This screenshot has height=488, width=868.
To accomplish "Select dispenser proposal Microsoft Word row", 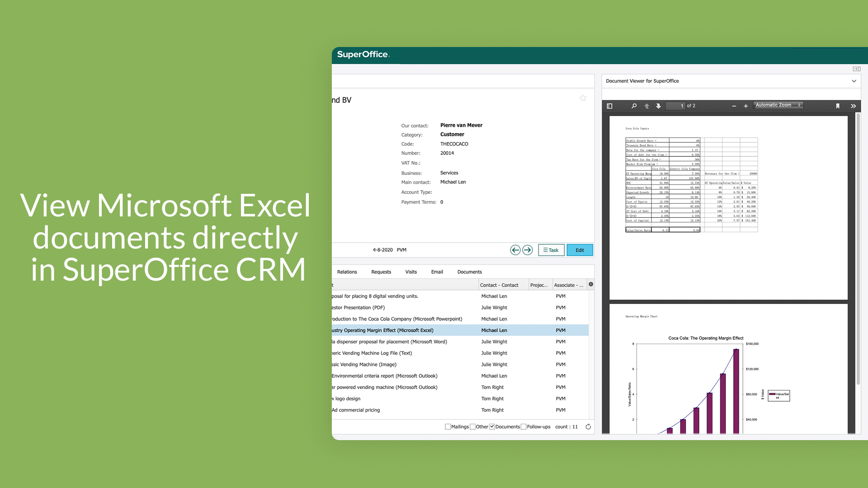I will tap(460, 342).
